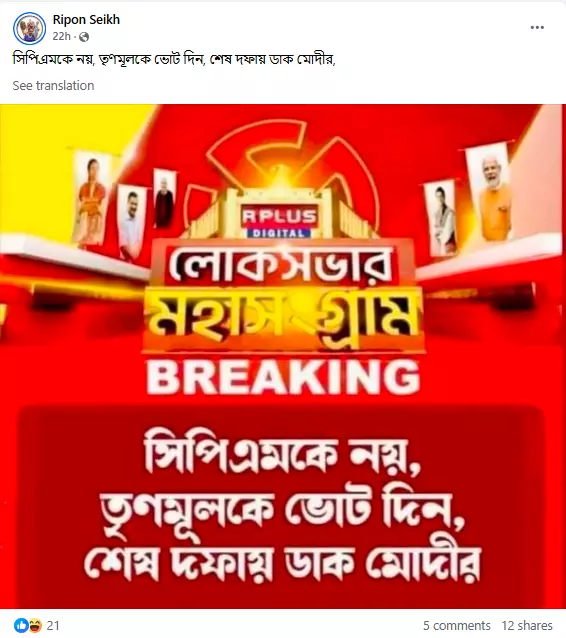View the 12 shares list

click(527, 625)
